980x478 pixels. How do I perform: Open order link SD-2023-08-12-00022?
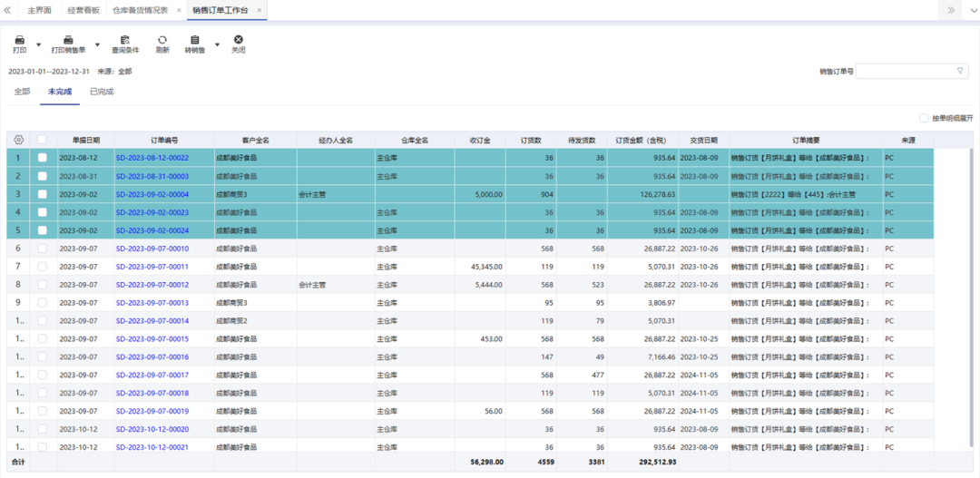[152, 158]
